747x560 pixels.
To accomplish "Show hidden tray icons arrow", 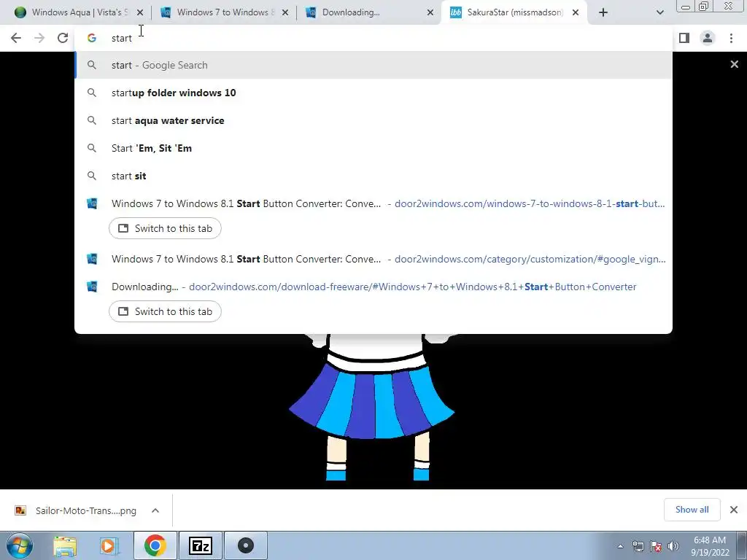I will pos(620,546).
